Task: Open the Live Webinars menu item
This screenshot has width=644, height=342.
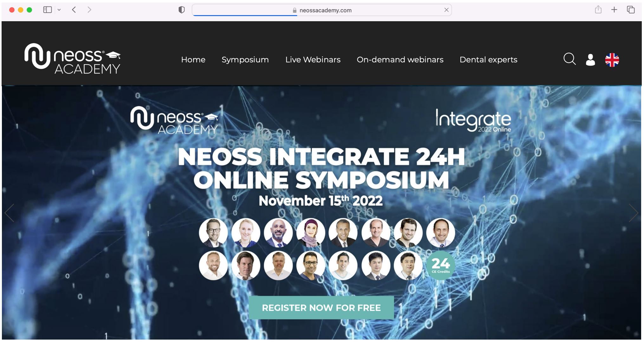Action: point(313,60)
